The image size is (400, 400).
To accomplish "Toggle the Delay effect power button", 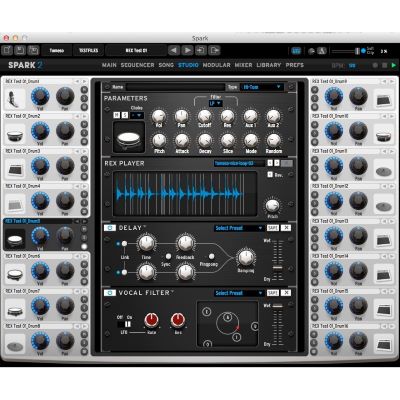I will coord(110,228).
